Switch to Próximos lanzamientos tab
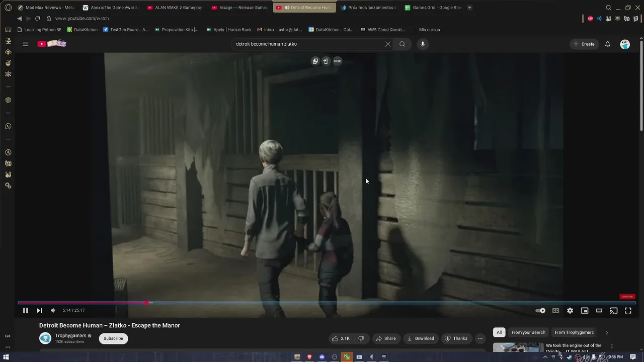The height and width of the screenshot is (362, 644). click(x=368, y=8)
